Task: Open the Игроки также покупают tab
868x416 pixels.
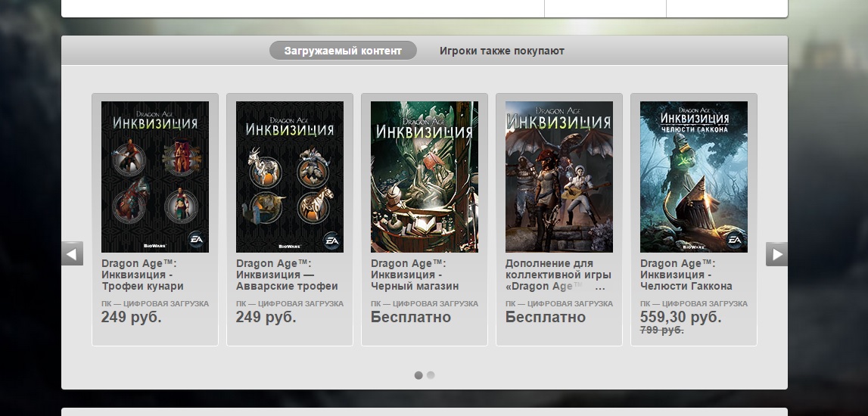Action: point(502,51)
